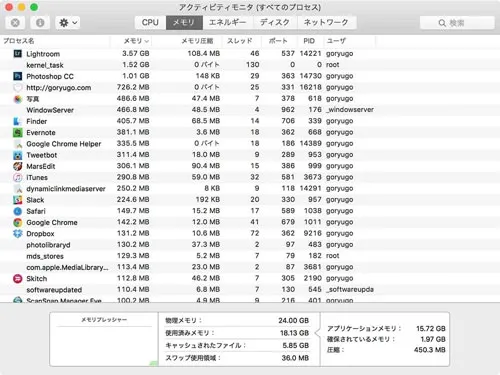Click the Evernote process name text
Image resolution: width=500 pixels, height=375 pixels.
click(x=41, y=133)
